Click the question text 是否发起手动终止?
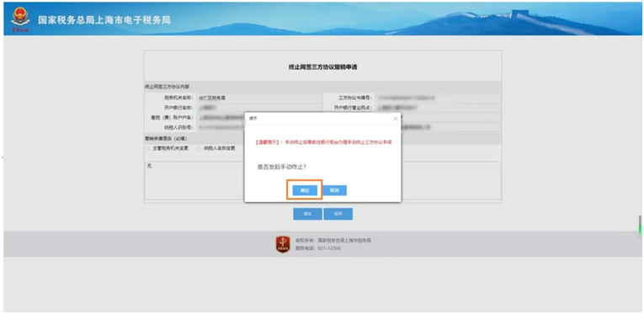Viewport: 644px width, 314px height. point(282,167)
